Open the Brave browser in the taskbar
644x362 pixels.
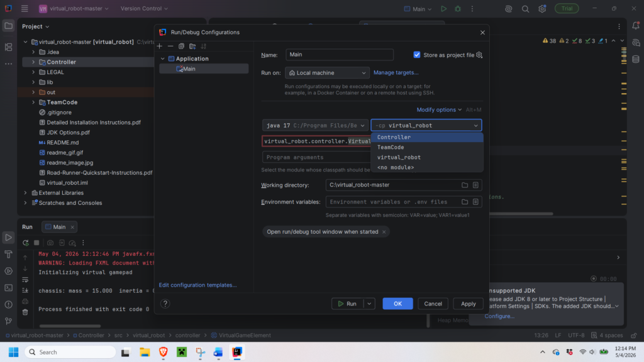tap(163, 352)
